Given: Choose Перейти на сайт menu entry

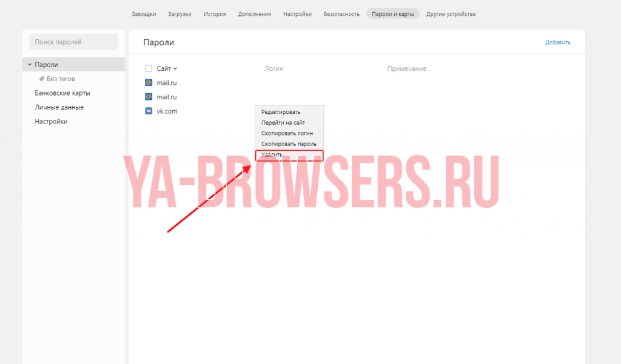Looking at the screenshot, I should [283, 122].
